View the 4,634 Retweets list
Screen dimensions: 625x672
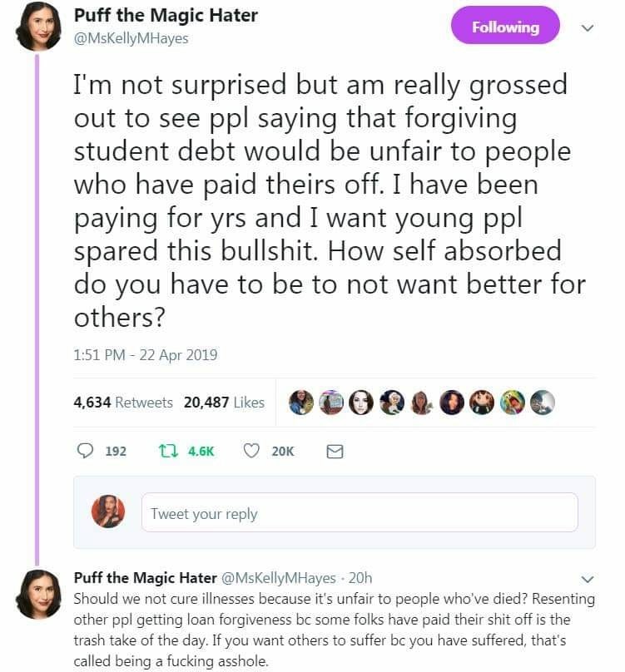pyautogui.click(x=123, y=403)
